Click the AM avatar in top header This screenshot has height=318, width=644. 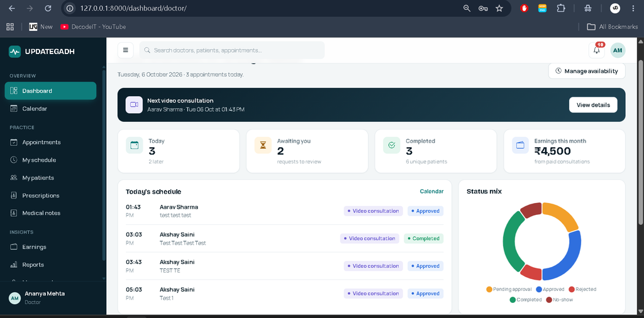618,50
